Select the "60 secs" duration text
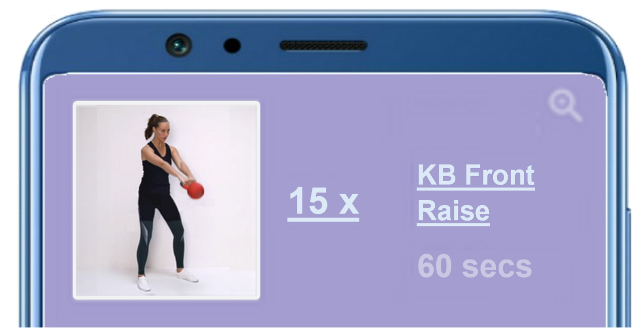 (x=474, y=266)
